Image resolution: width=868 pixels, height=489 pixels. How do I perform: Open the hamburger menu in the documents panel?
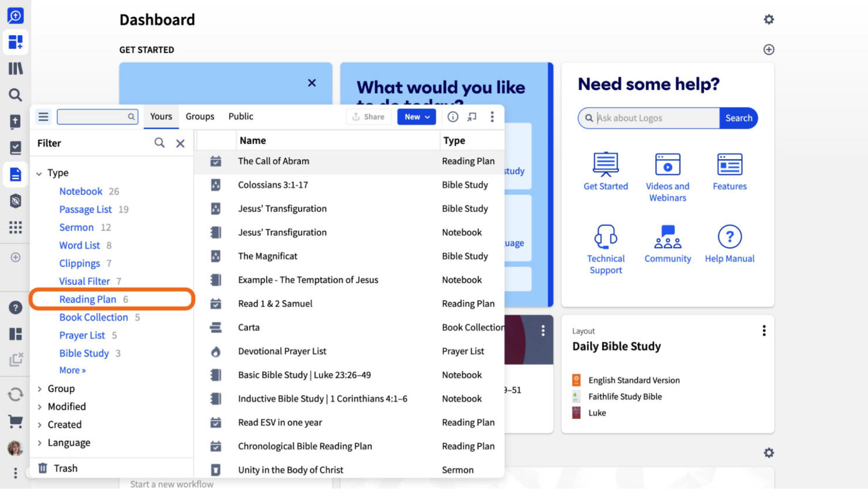(x=43, y=116)
